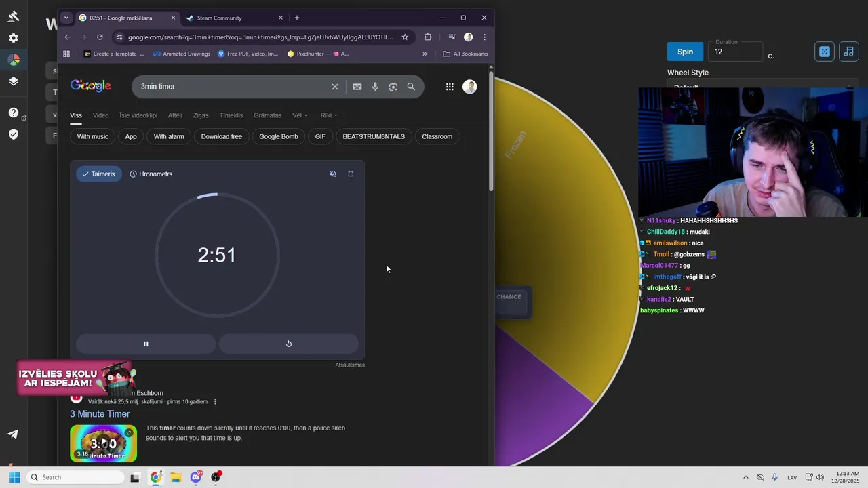
Task: Open the settings gear in the left sidebar
Action: click(x=14, y=38)
